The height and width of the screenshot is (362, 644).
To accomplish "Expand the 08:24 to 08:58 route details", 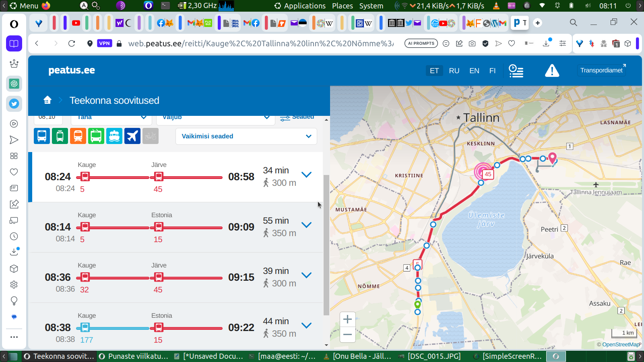I will (307, 175).
